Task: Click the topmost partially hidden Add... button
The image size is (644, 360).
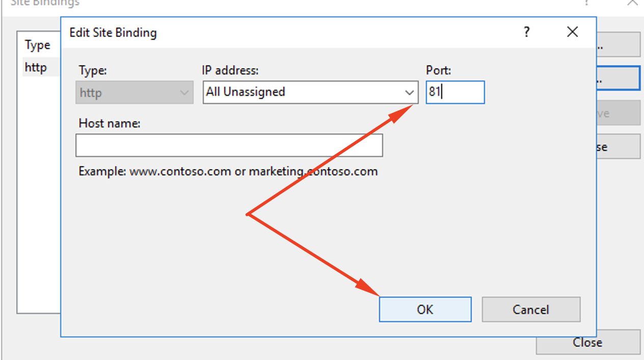Action: [x=618, y=45]
